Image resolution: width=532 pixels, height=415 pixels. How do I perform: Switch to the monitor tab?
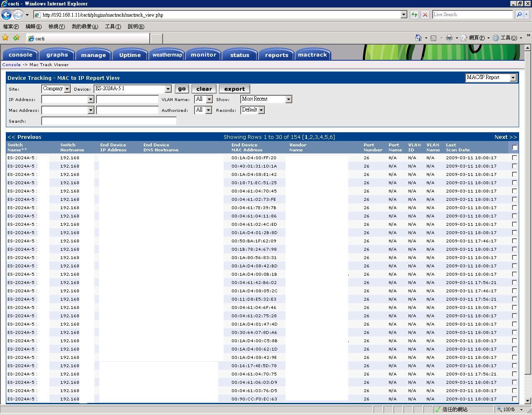pos(203,54)
